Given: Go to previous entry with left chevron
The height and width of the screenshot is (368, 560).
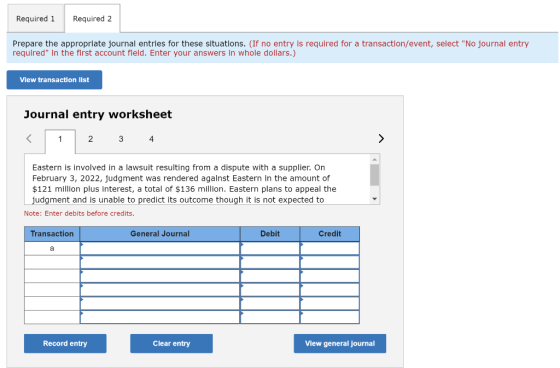Looking at the screenshot, I should (29, 139).
